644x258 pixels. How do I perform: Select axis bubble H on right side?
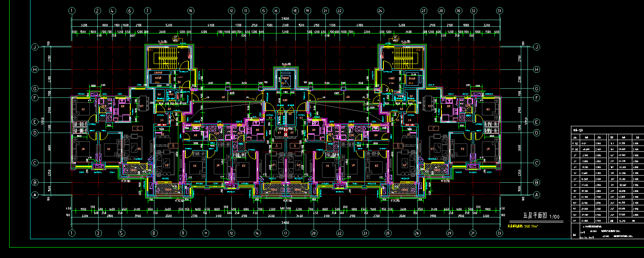coord(537,69)
